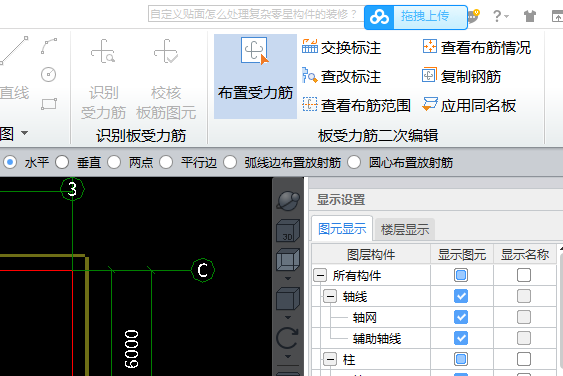This screenshot has height=376, width=563.
Task: Uncheck 显示图元 for 轴线
Action: click(461, 296)
